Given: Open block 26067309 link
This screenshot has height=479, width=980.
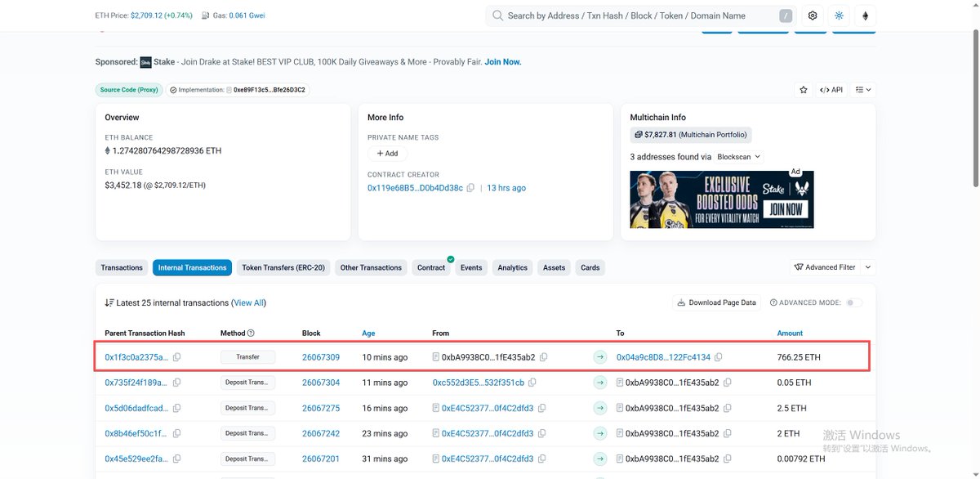Looking at the screenshot, I should 321,357.
